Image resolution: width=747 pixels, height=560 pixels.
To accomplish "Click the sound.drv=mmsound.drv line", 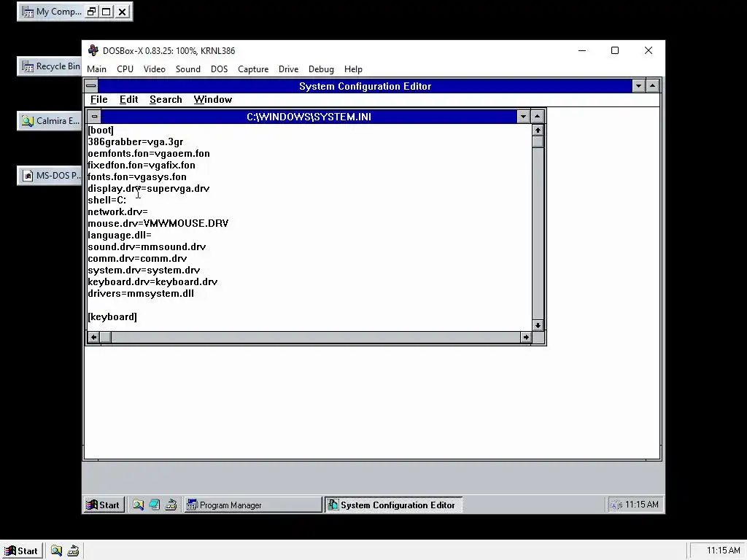I will tap(147, 246).
